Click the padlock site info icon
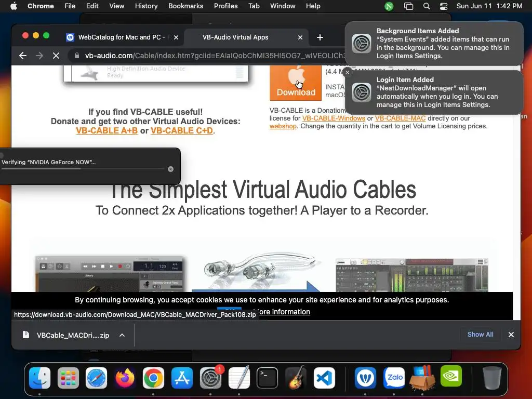 [x=77, y=56]
